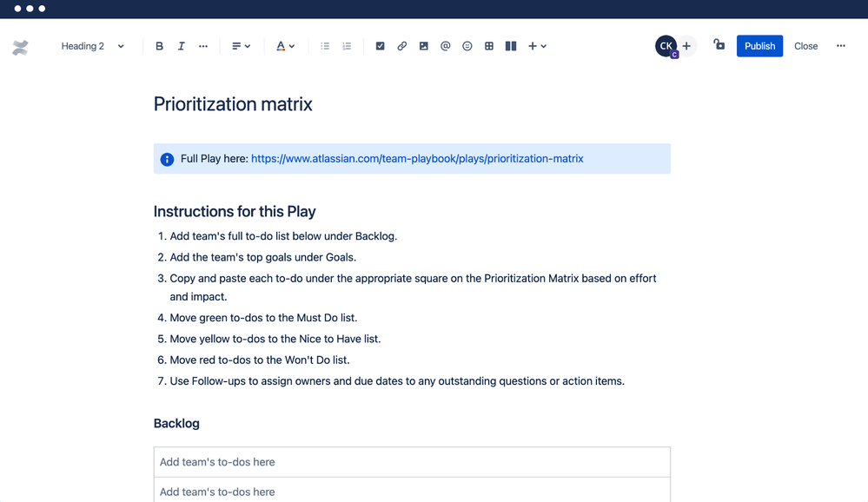
Task: Toggle bold formatting
Action: point(159,45)
